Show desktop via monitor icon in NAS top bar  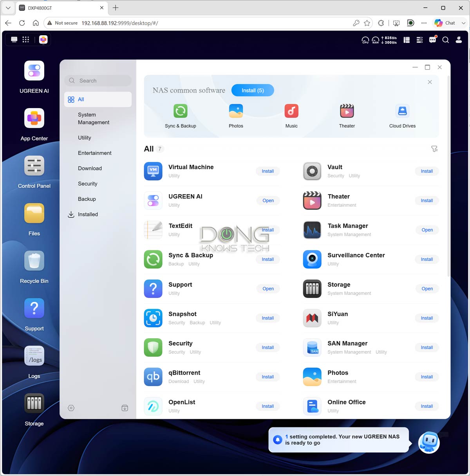[x=14, y=40]
